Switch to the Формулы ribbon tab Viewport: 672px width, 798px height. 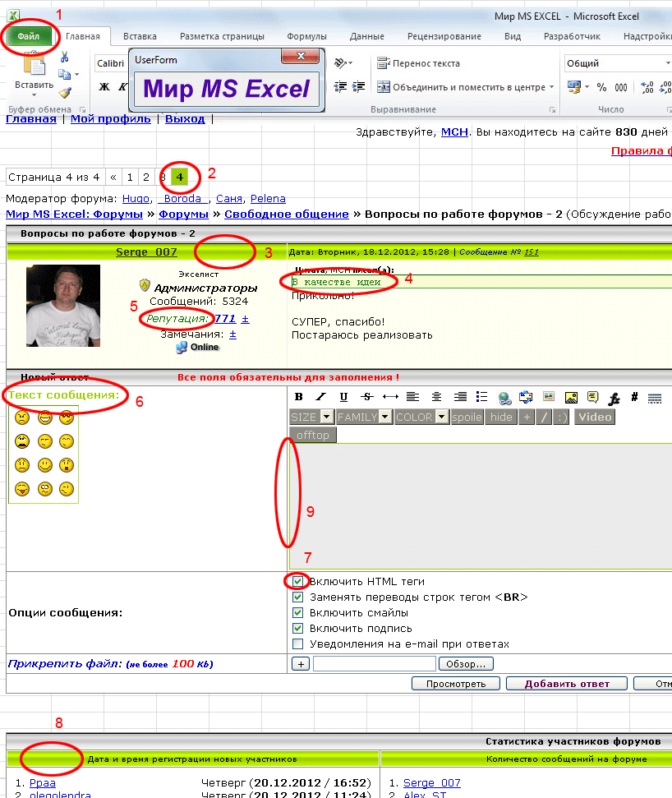tap(306, 36)
